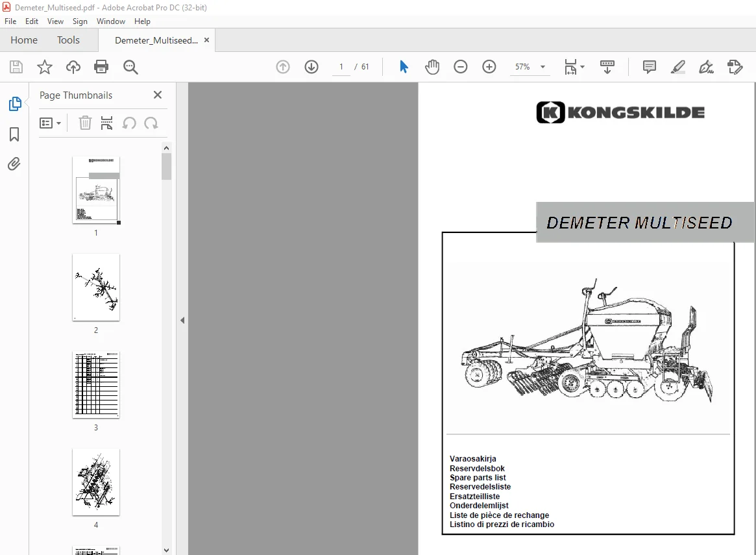Select page 2 thumbnail
The height and width of the screenshot is (555, 756).
[96, 288]
